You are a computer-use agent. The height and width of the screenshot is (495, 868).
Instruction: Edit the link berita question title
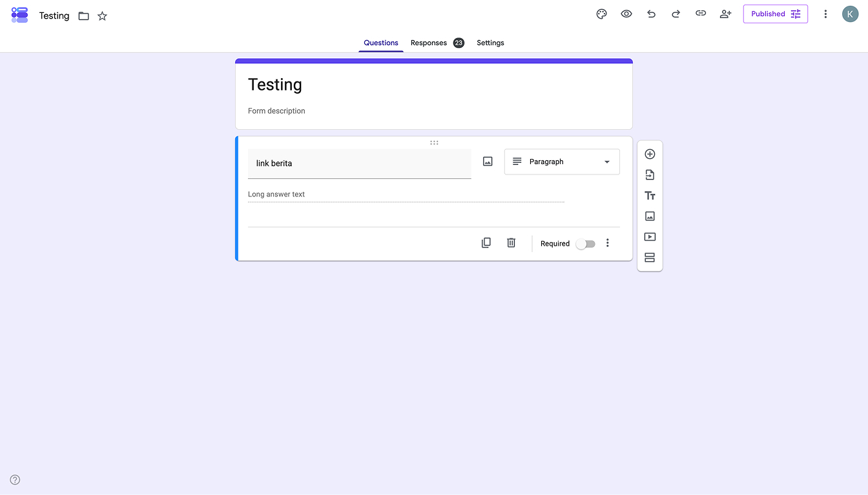pos(360,163)
